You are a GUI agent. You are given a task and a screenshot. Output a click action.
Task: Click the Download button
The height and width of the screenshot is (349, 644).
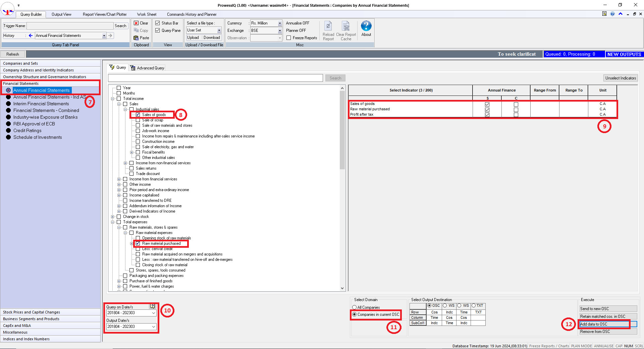(x=212, y=38)
